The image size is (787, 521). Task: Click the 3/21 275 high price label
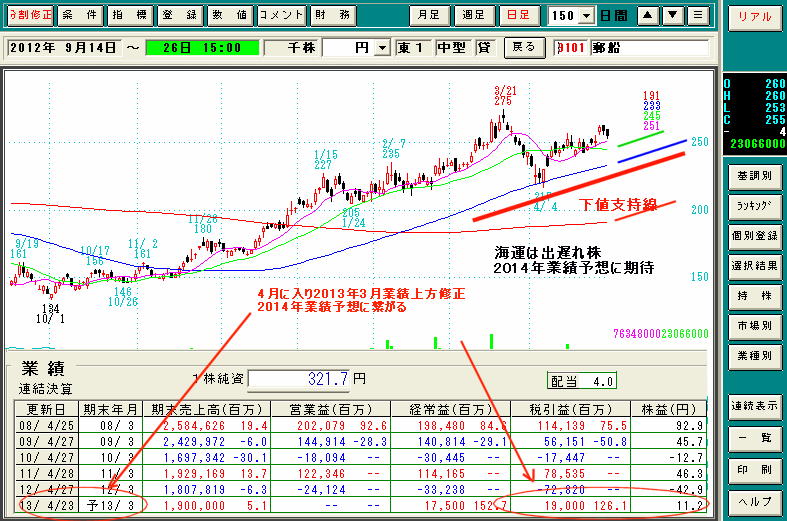(504, 96)
